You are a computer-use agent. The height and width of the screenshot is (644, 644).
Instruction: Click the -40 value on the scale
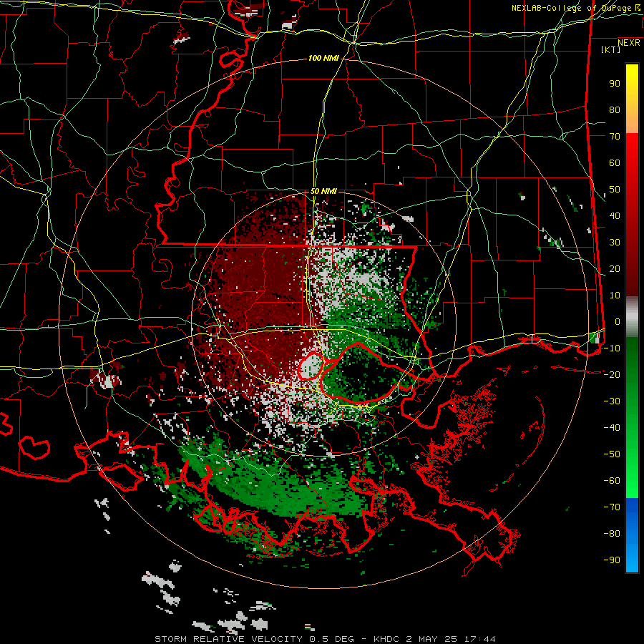click(612, 428)
